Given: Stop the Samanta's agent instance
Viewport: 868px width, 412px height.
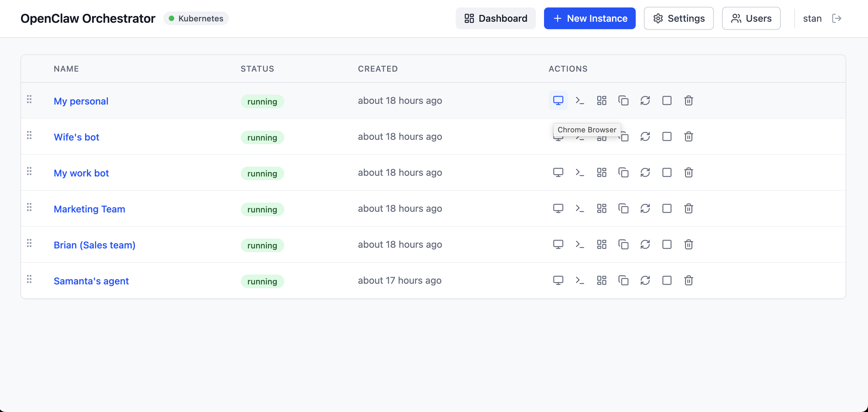Looking at the screenshot, I should 667,280.
